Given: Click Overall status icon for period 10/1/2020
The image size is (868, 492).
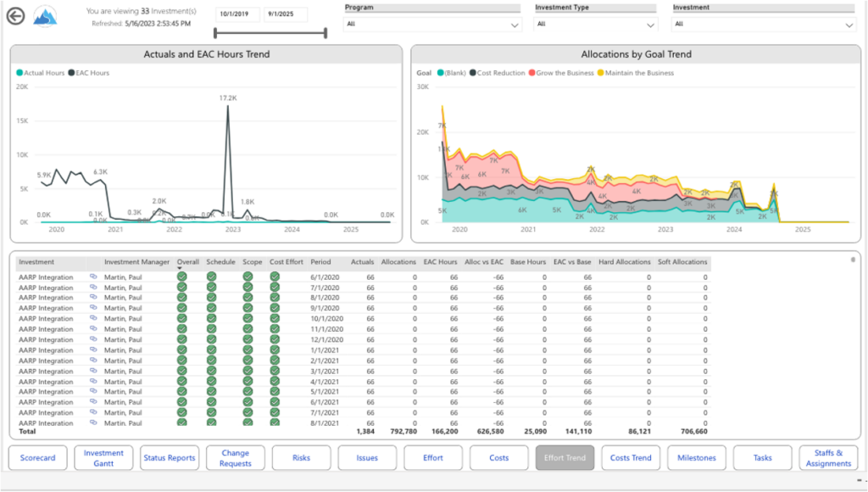Looking at the screenshot, I should (x=181, y=319).
